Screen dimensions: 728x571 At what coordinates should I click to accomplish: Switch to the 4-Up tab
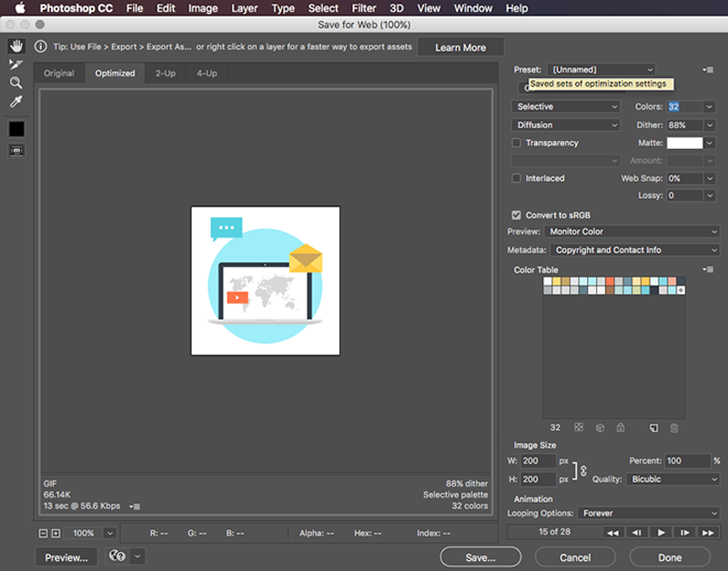(x=207, y=74)
